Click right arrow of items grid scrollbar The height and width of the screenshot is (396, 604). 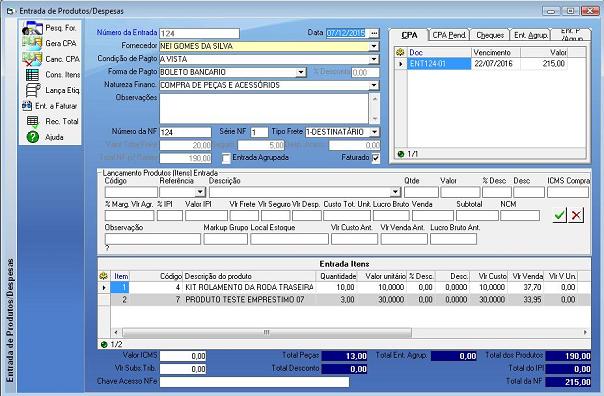pyautogui.click(x=585, y=332)
